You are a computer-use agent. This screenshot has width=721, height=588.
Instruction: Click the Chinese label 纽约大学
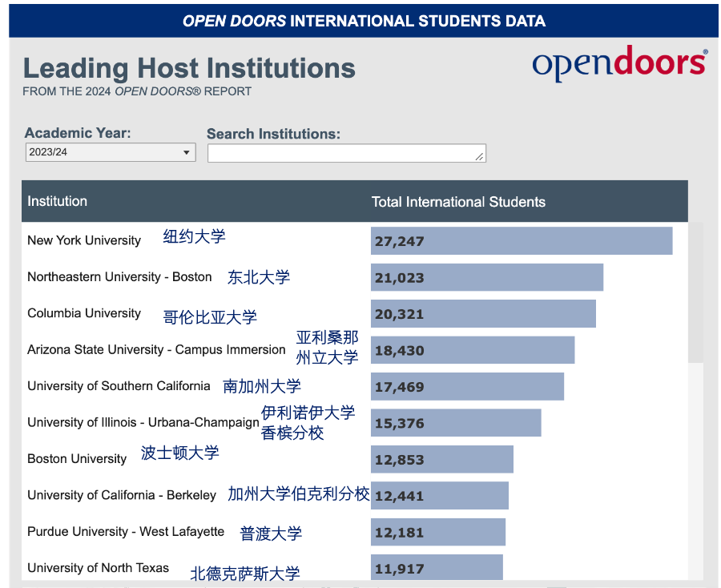pyautogui.click(x=194, y=236)
